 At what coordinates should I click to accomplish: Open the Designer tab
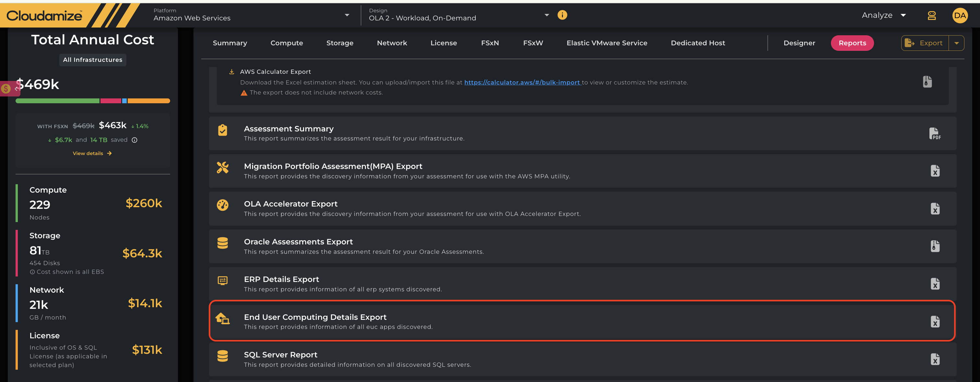coord(799,43)
